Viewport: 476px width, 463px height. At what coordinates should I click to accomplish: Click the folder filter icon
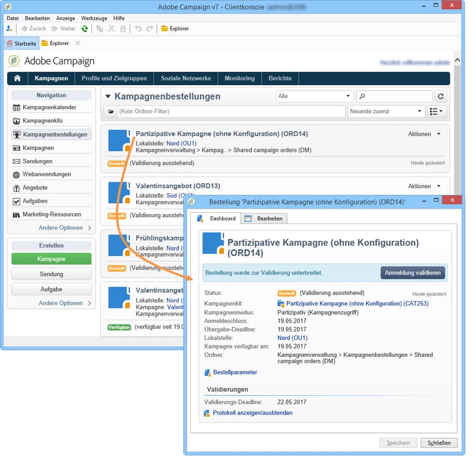click(x=111, y=112)
